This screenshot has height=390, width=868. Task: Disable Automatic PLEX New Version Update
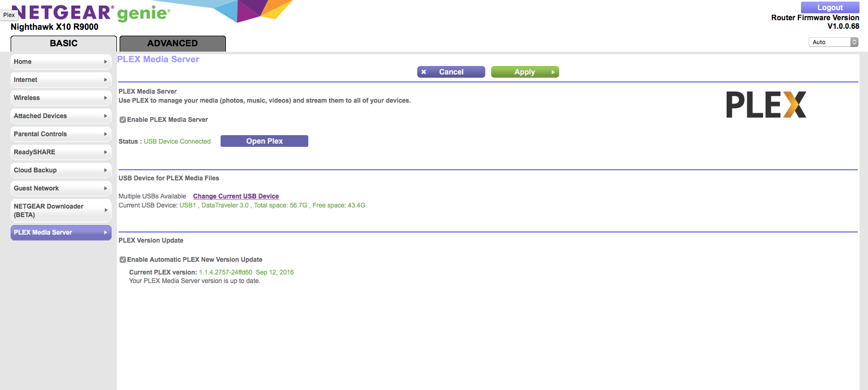click(123, 260)
